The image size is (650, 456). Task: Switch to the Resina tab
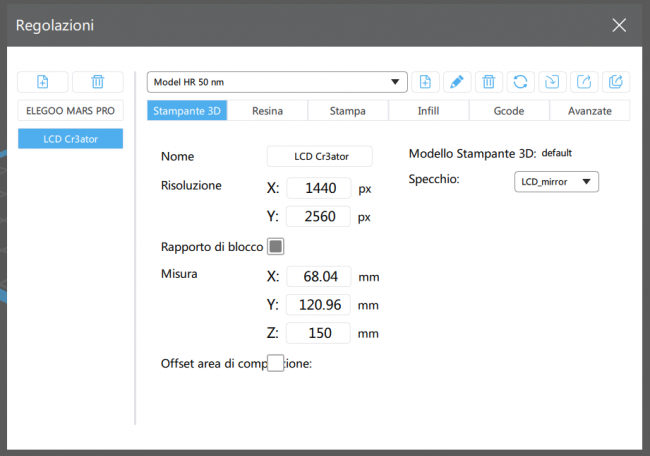pyautogui.click(x=267, y=111)
